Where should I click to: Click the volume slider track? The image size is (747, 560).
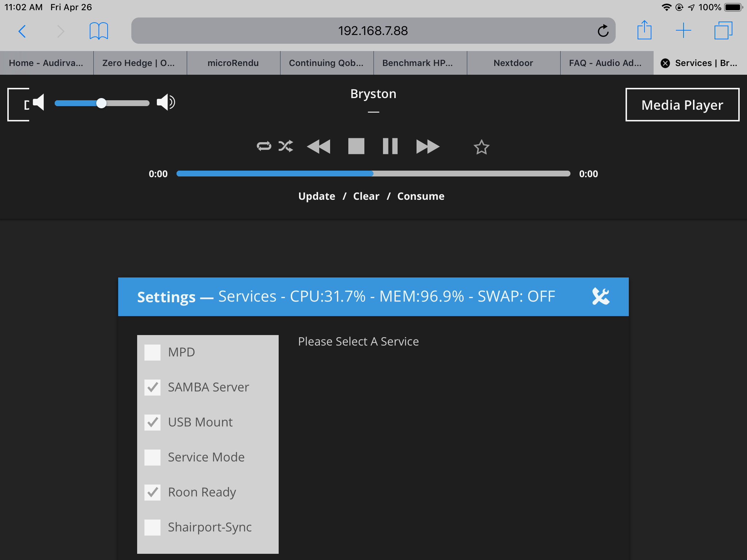coord(102,103)
